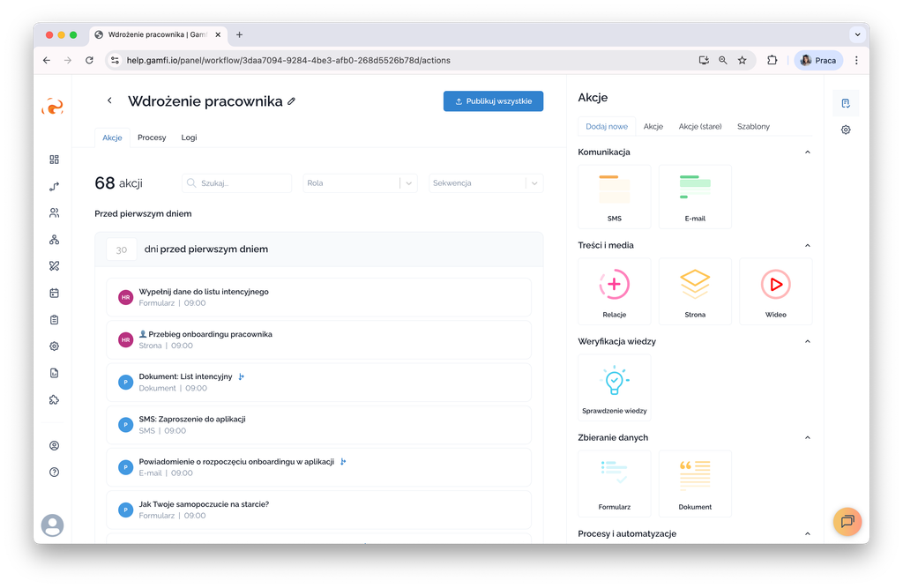Collapse the Treści i media section

[x=808, y=245]
